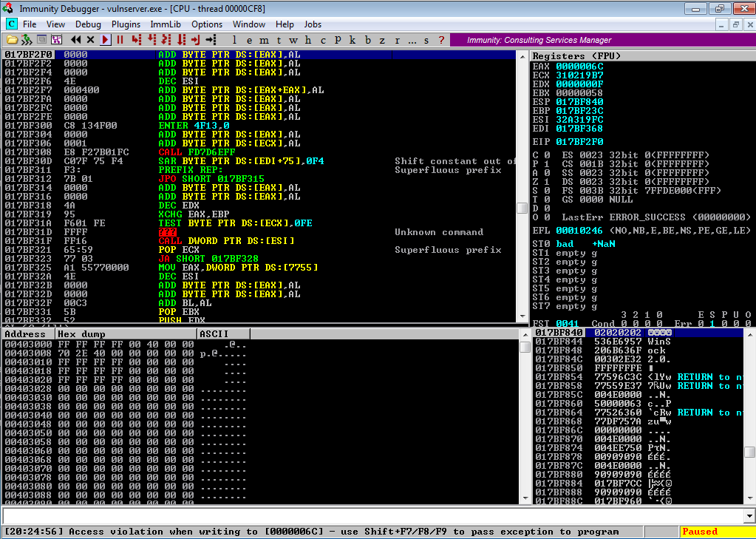Click the red question mark help icon

click(x=441, y=40)
